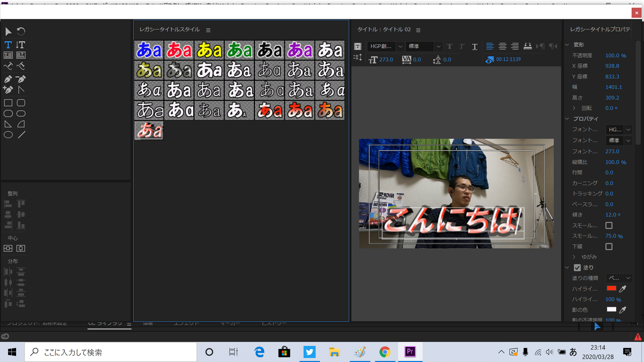Toggle the underline (下線) checkbox
Screen dimensions: 644x362
pyautogui.click(x=609, y=247)
